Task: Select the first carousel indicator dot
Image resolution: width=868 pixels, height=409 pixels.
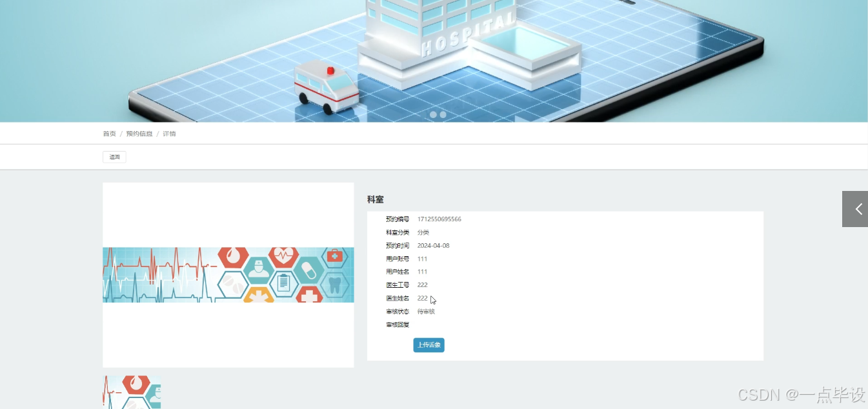Action: 433,115
